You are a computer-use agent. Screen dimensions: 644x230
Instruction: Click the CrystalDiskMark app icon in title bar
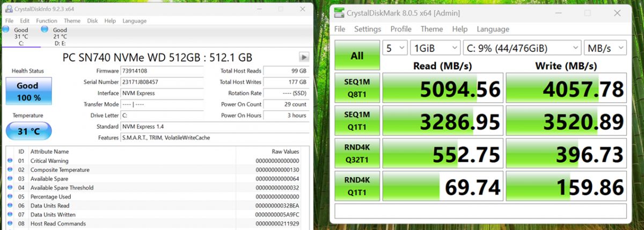coord(339,13)
